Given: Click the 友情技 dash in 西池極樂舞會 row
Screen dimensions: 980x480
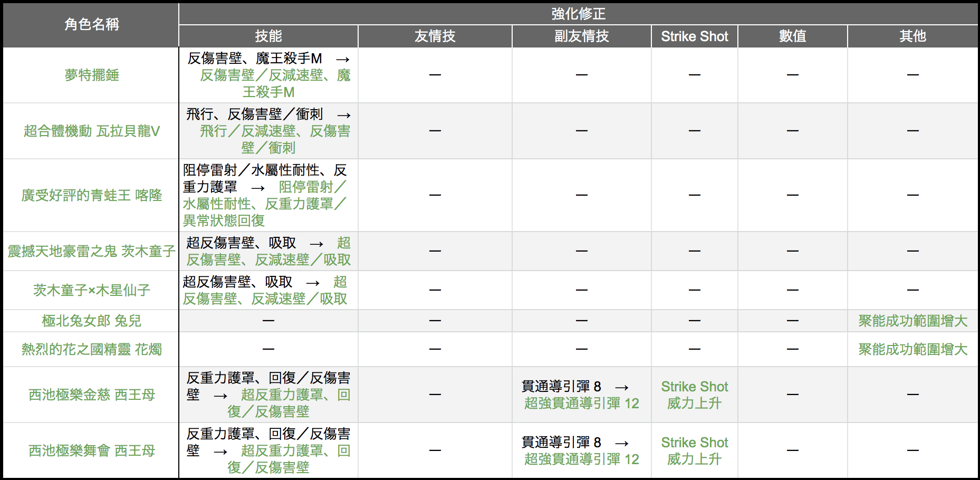Looking at the screenshot, I should coord(435,450).
